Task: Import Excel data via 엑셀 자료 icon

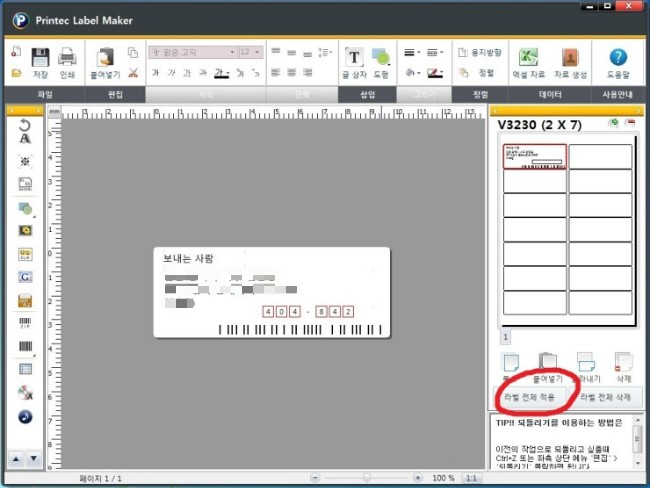Action: tap(529, 63)
